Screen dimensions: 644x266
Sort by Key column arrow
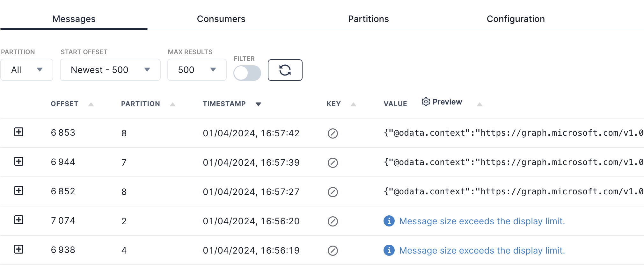pos(353,104)
